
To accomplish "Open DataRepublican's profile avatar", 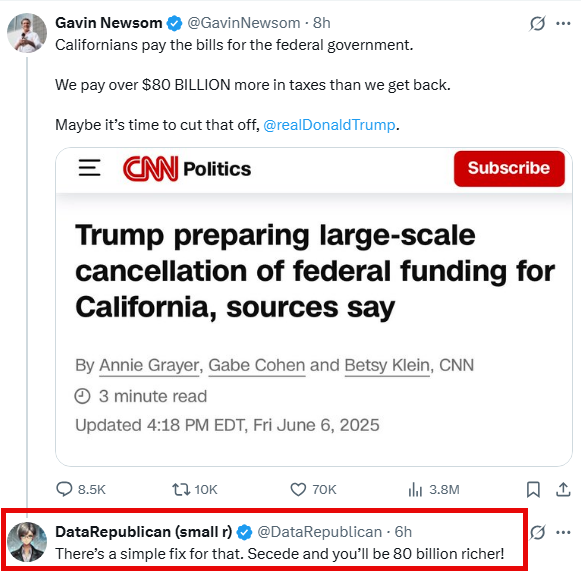I will pos(27,542).
